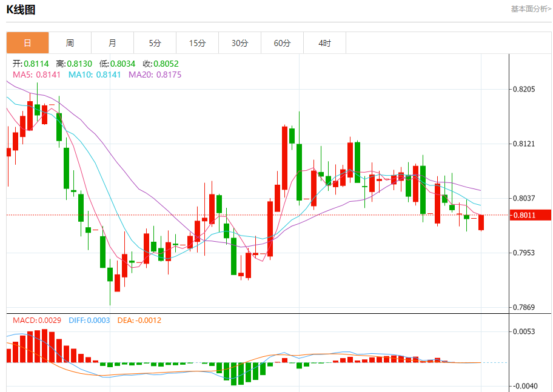Click the last red candlestick on the chart
The image size is (553, 392).
[481, 222]
